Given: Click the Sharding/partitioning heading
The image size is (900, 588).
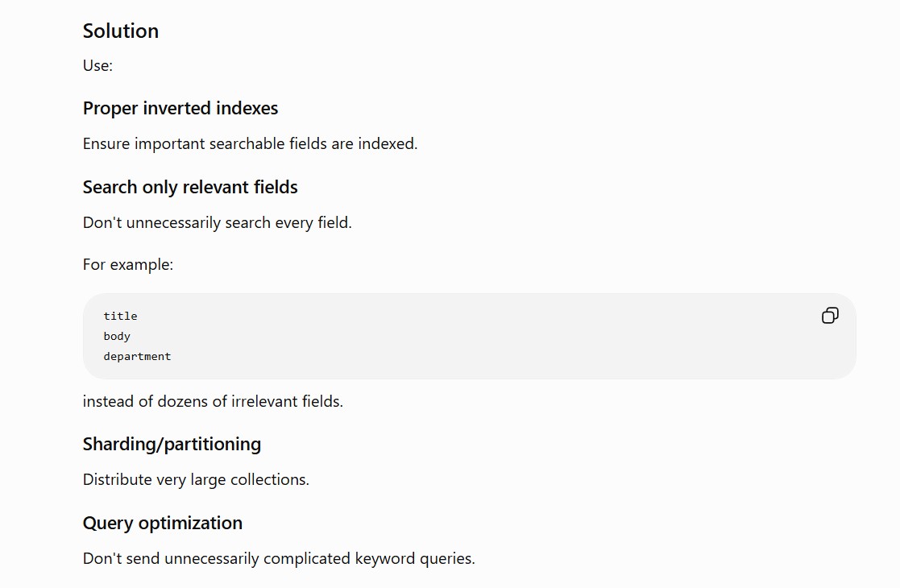Looking at the screenshot, I should point(172,444).
